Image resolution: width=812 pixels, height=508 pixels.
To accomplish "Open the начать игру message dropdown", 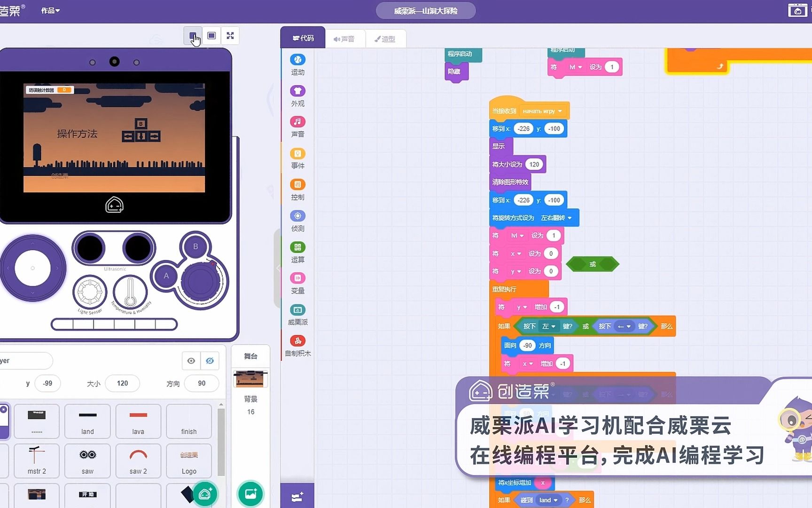I will (542, 111).
